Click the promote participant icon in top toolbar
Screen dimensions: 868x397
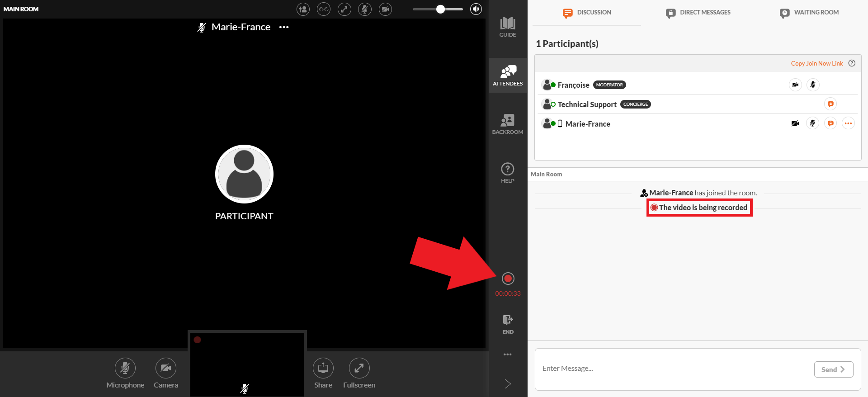(x=303, y=9)
